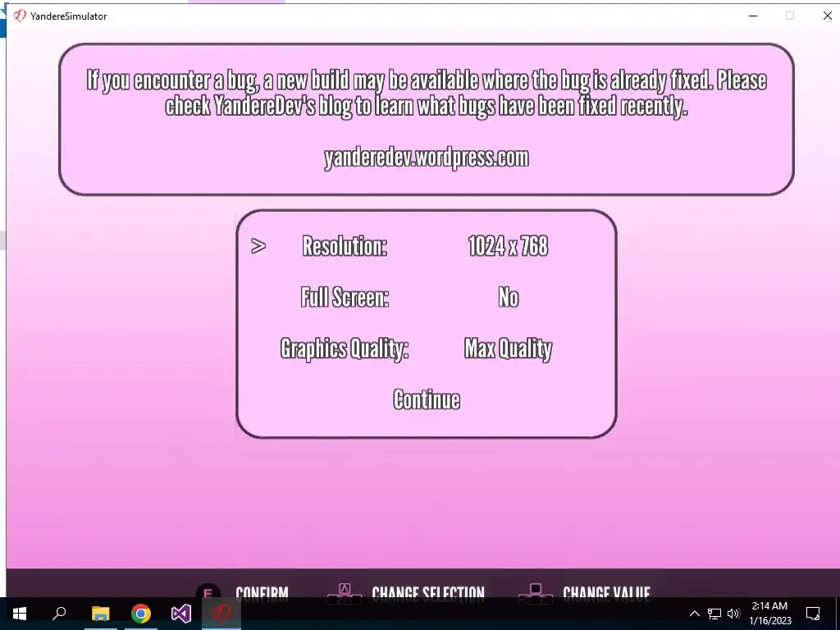Click the Change Selection keys icon
The width and height of the screenshot is (840, 630).
(x=345, y=591)
